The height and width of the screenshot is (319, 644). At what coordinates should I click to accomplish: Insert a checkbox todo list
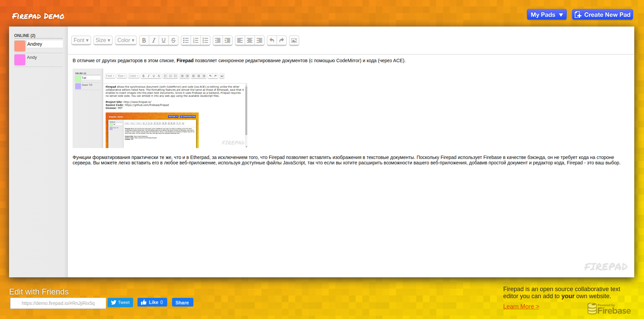205,40
